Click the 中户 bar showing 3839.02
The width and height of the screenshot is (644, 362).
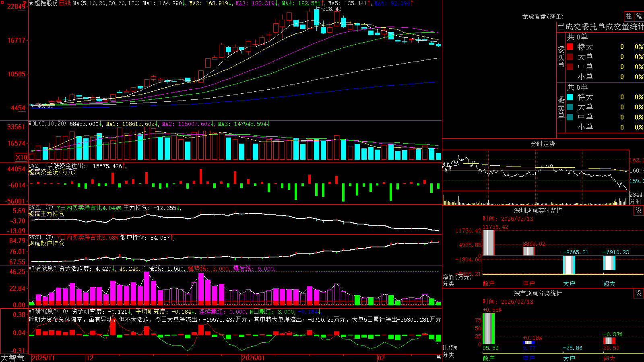[529, 251]
